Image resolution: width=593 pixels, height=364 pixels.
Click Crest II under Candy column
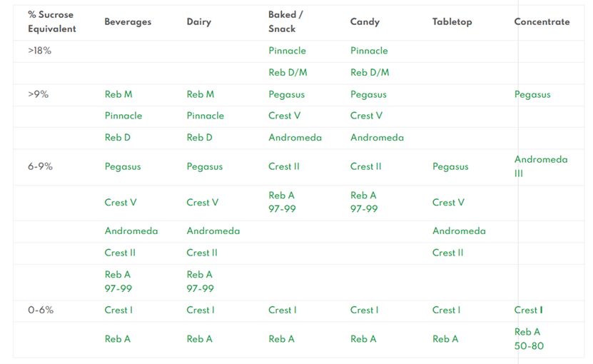[365, 166]
